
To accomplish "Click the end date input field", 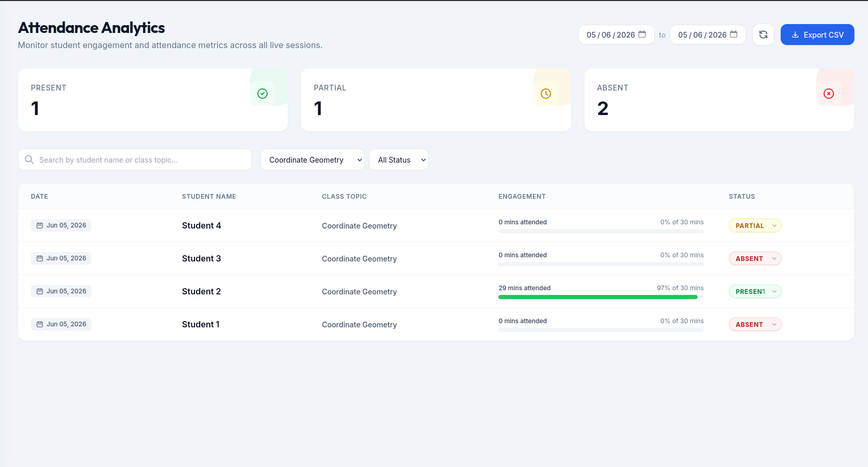I will (x=708, y=35).
